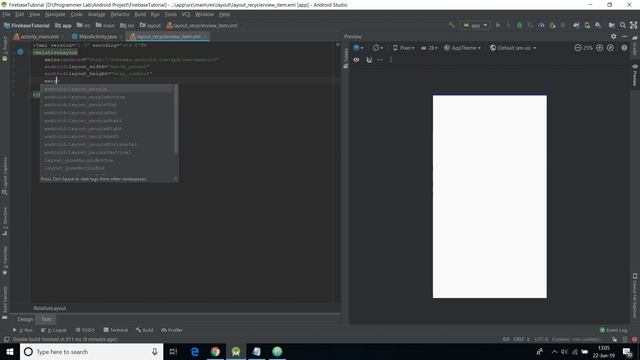Open the app run configuration dropdown
The image size is (640, 360).
point(475,25)
